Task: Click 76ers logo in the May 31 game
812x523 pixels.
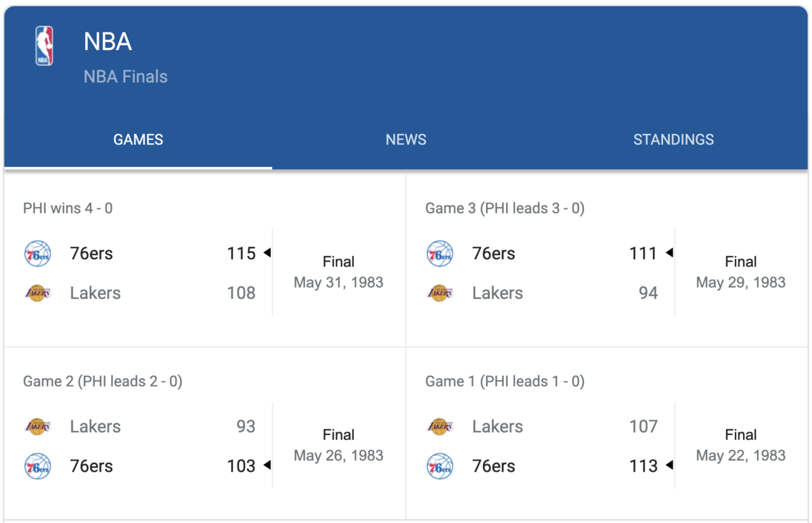Action: [x=38, y=254]
